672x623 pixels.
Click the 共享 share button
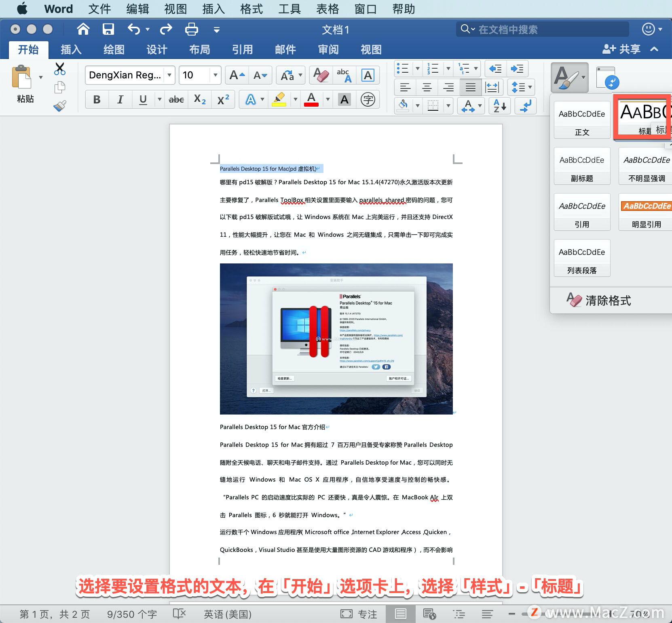(x=621, y=49)
